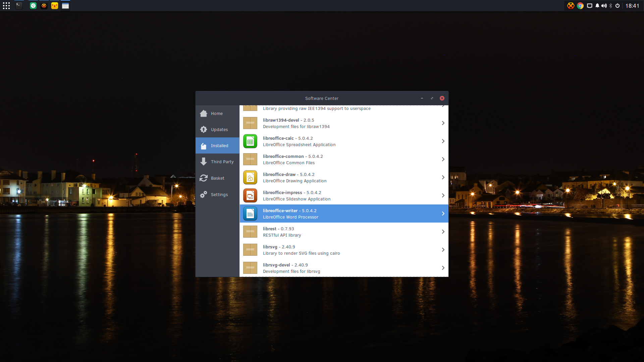Open the Third Party section
The height and width of the screenshot is (362, 644).
point(217,162)
